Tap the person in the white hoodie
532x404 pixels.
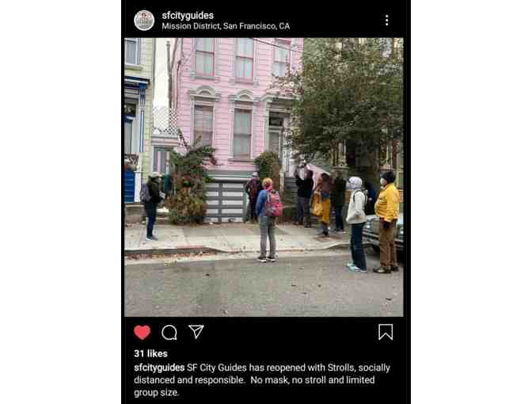[x=356, y=224]
